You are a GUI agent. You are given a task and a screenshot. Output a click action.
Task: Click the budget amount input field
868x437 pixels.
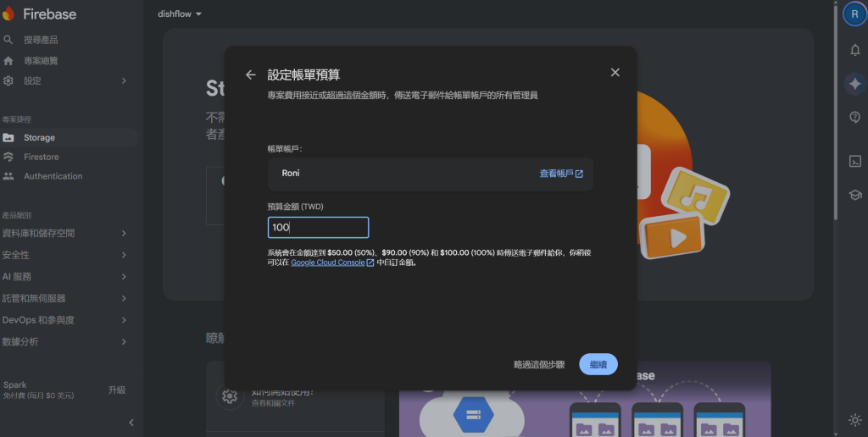pos(319,227)
